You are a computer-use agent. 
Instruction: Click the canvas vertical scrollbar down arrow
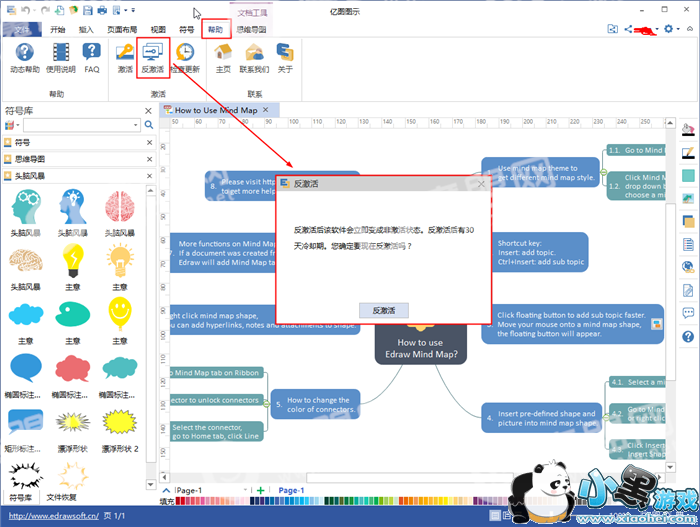(670, 467)
